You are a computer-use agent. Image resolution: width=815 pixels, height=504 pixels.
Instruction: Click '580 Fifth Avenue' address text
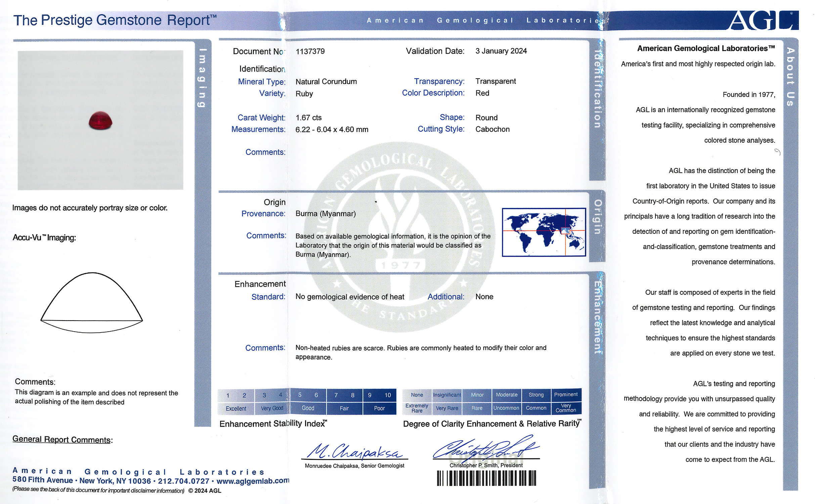43,480
